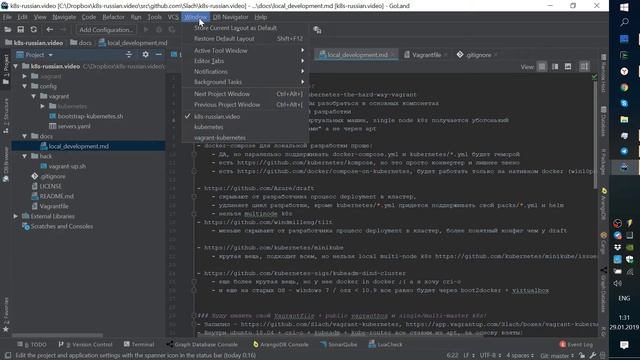640x360 pixels.
Task: Select preview-only view icon
Action: click(568, 67)
